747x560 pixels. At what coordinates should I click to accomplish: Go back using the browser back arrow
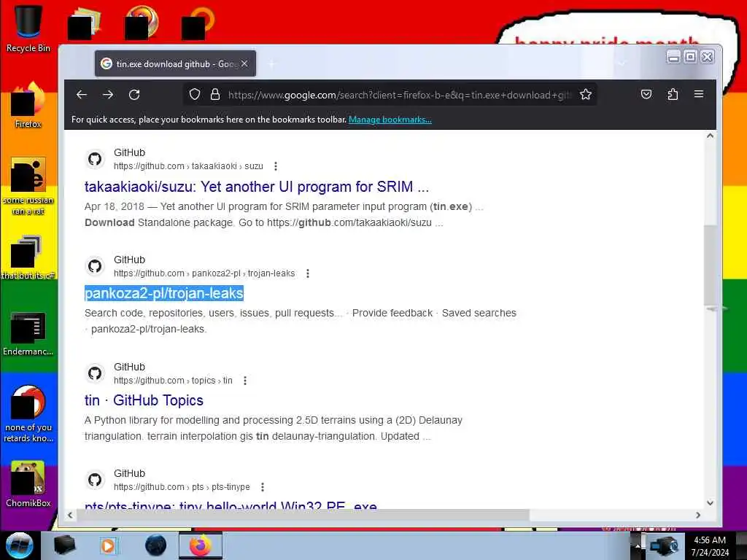coord(82,95)
